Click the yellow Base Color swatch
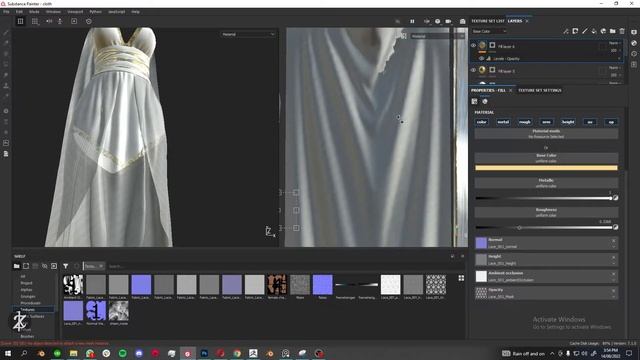Viewport: 640px width, 360px height. point(546,168)
